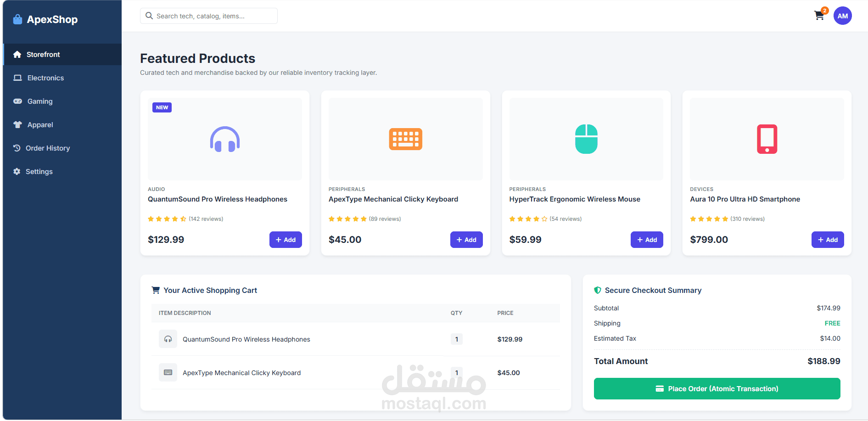Add HyperTrack Ergonomic Wireless Mouse to cart
The image size is (868, 421).
(x=647, y=240)
